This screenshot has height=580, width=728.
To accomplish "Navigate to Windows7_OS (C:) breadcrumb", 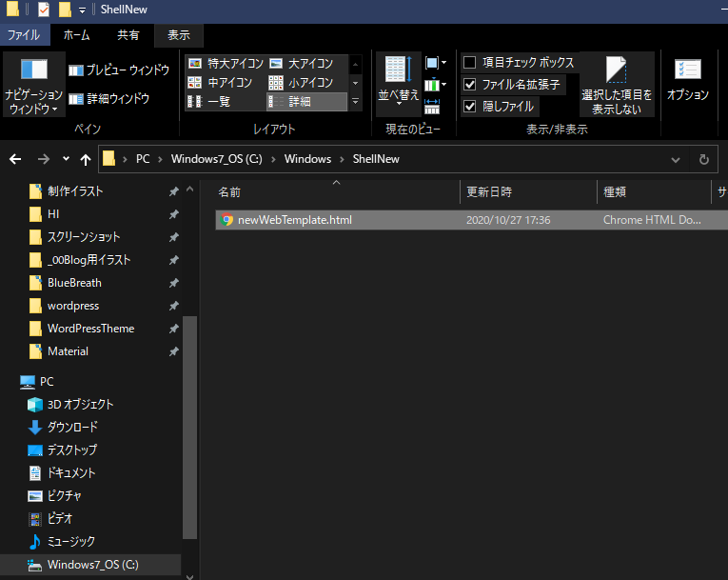I will point(217,159).
